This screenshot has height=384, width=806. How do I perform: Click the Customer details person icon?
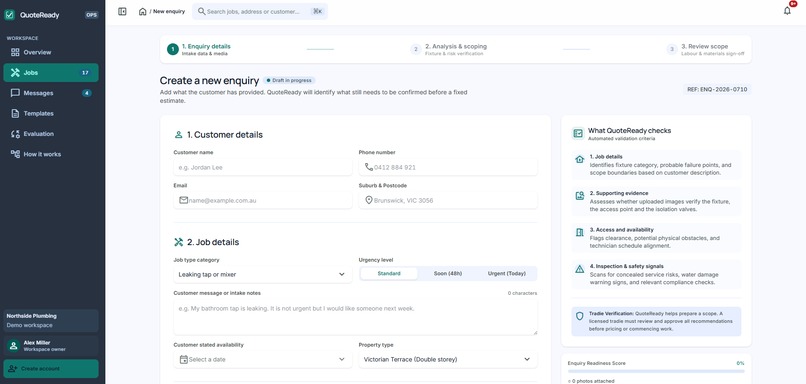[x=178, y=135]
